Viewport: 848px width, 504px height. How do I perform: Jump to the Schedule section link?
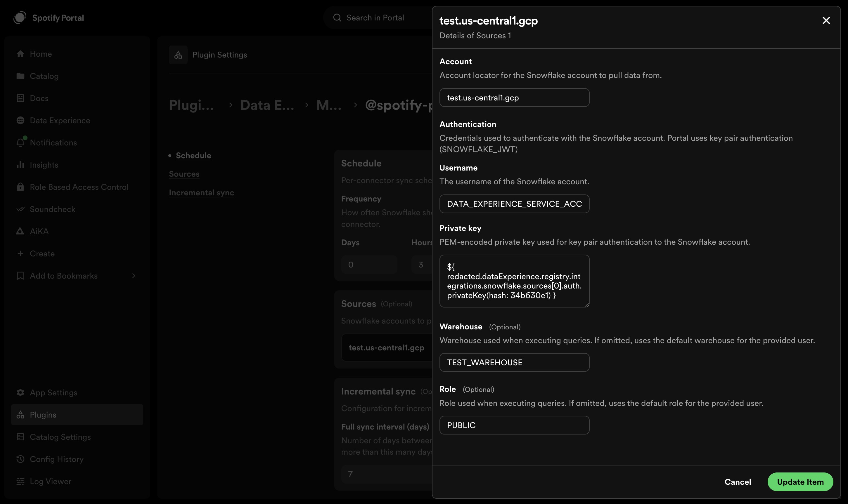(x=193, y=155)
